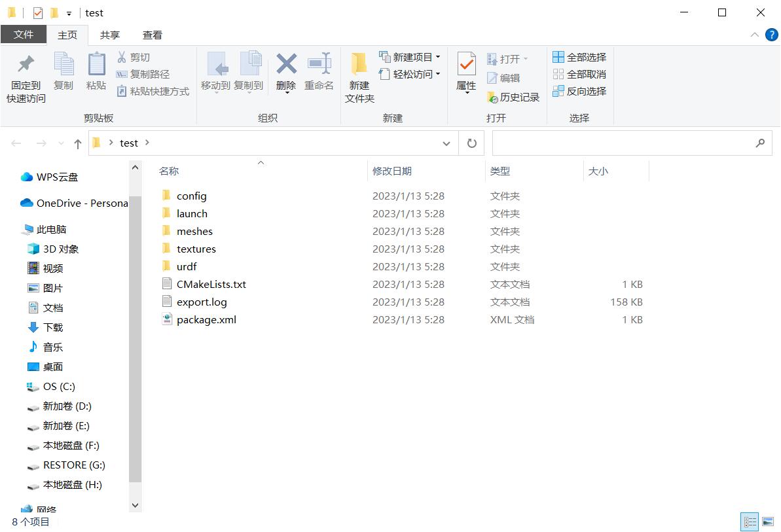Click Select All (全部选择) button

click(x=579, y=58)
